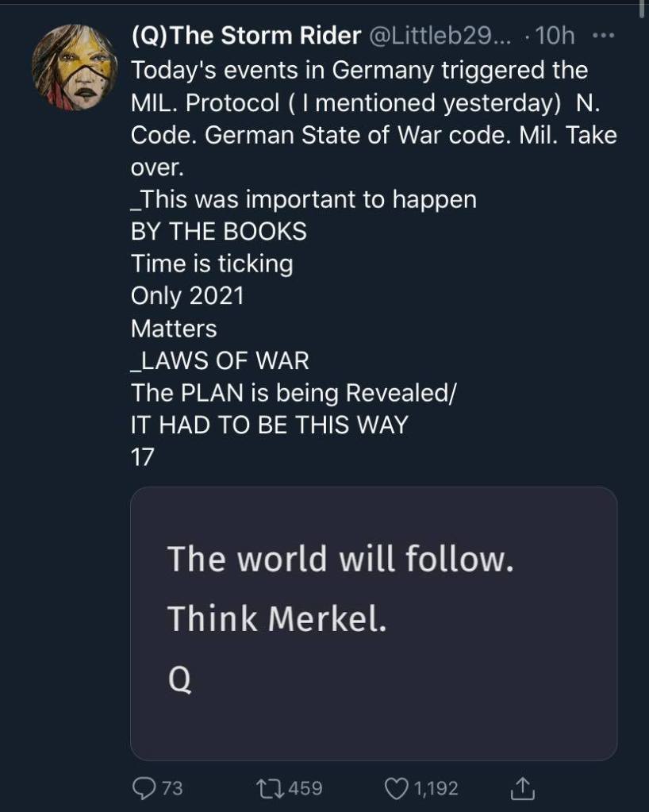Click the "Today's events in Germany" tweet text
This screenshot has height=812, width=649.
[x=359, y=71]
